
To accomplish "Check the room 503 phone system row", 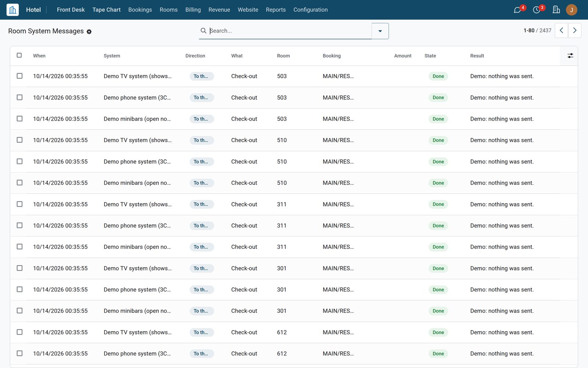I will (19, 97).
